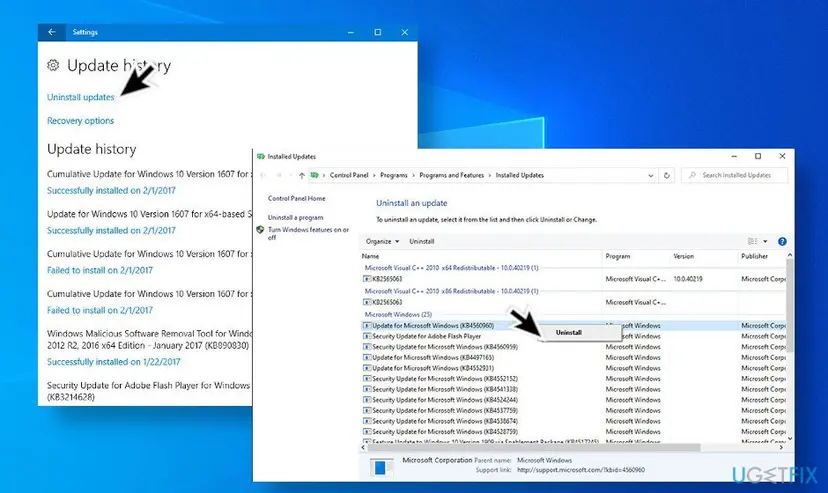Click the Installed Updates window title icon
The width and height of the screenshot is (828, 493).
(x=261, y=157)
